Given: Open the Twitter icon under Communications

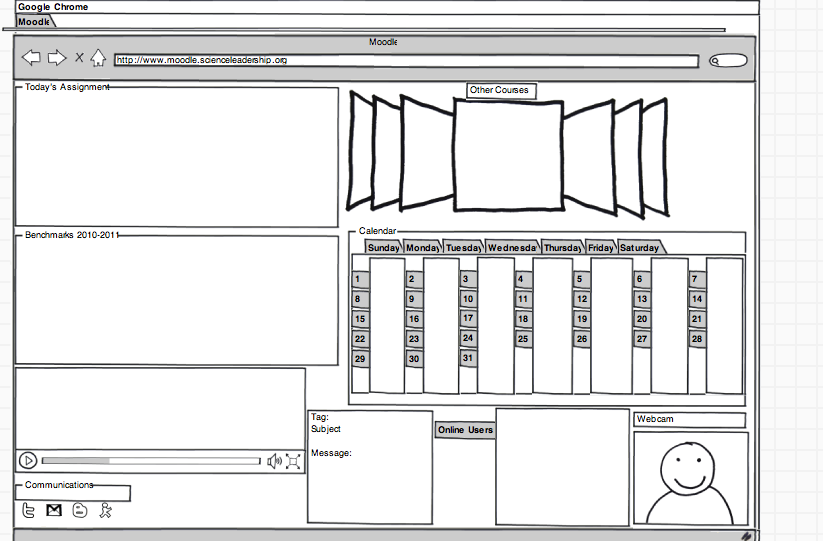Looking at the screenshot, I should pyautogui.click(x=29, y=511).
